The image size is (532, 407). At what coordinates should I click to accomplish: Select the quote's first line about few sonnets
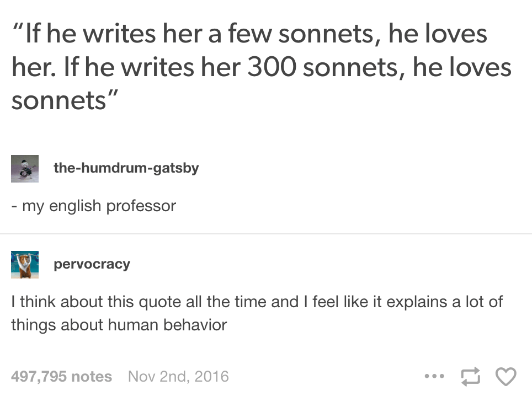point(250,34)
